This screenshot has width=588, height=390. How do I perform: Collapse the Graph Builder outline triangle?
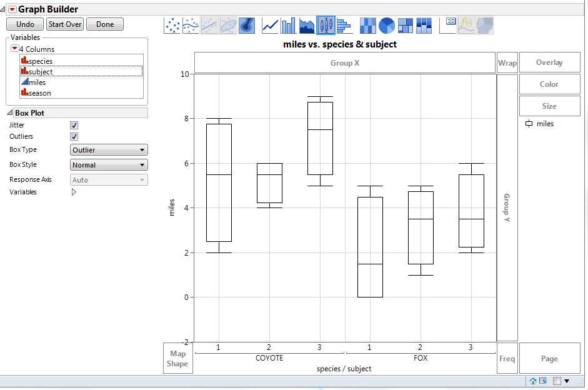(x=3, y=9)
